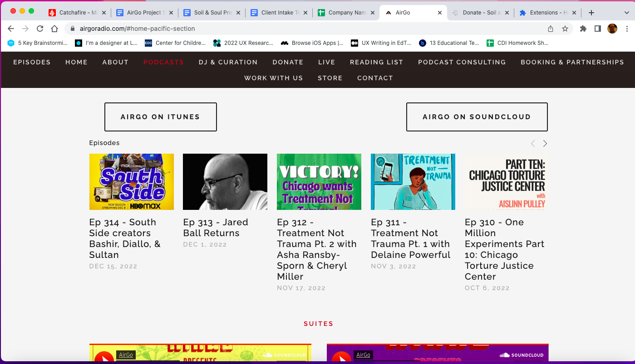Screen dimensions: 635x364
Task: Open the AirGo link in the left SoundCloud player
Action: click(x=126, y=355)
